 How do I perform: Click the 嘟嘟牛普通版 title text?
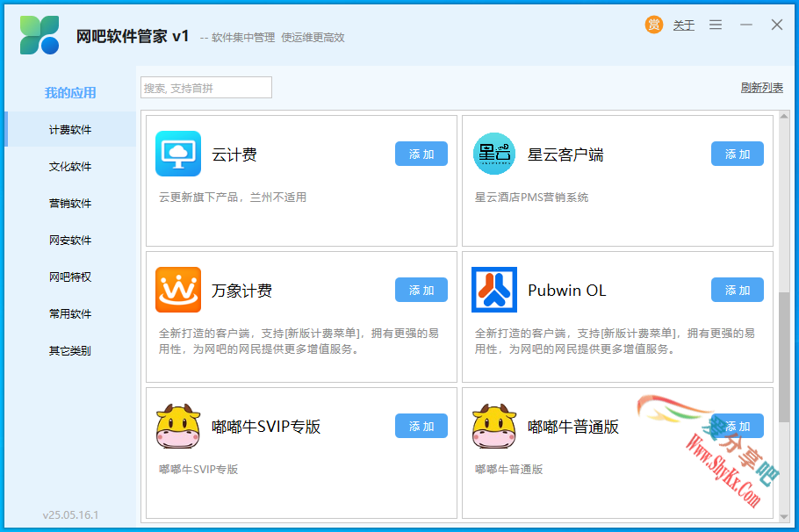(573, 427)
